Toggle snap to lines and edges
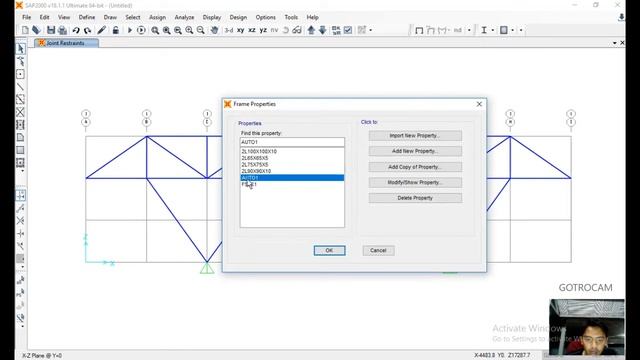This screenshot has width=640, height=360. coord(20,246)
